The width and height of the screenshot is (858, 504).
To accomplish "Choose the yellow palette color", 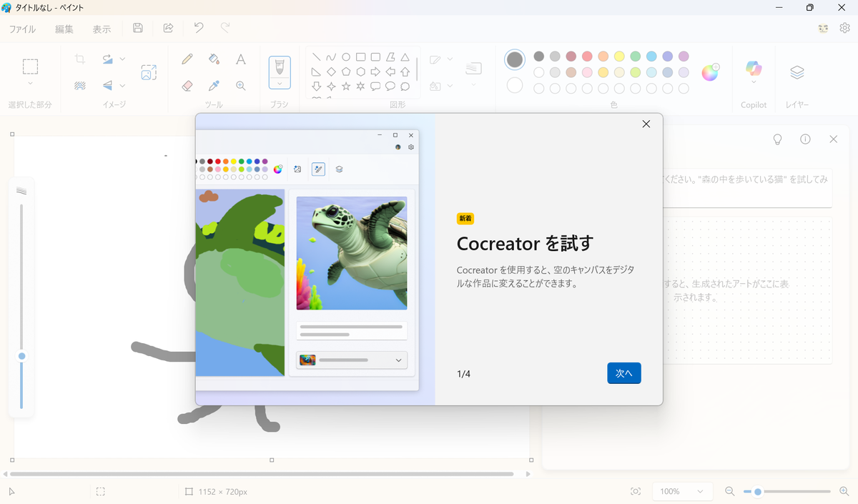I will (x=619, y=56).
